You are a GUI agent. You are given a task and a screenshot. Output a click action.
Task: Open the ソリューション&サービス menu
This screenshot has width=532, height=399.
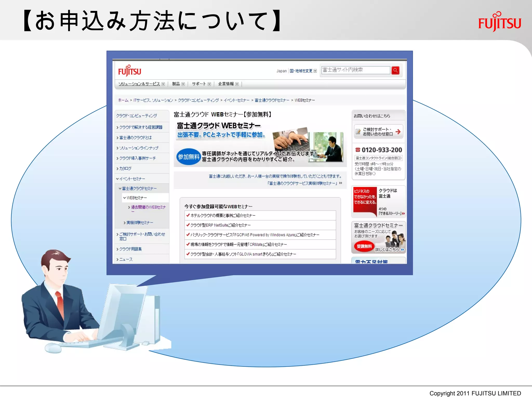pyautogui.click(x=139, y=84)
